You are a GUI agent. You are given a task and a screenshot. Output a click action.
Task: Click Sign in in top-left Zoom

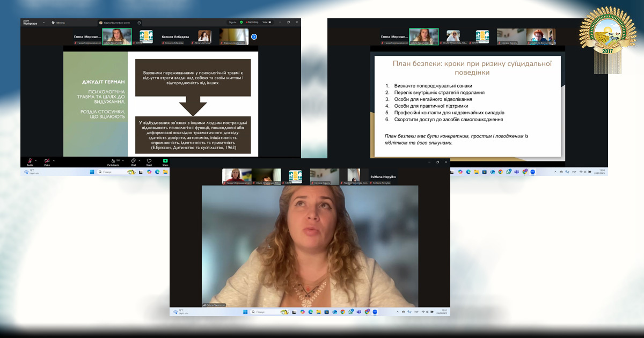232,22
